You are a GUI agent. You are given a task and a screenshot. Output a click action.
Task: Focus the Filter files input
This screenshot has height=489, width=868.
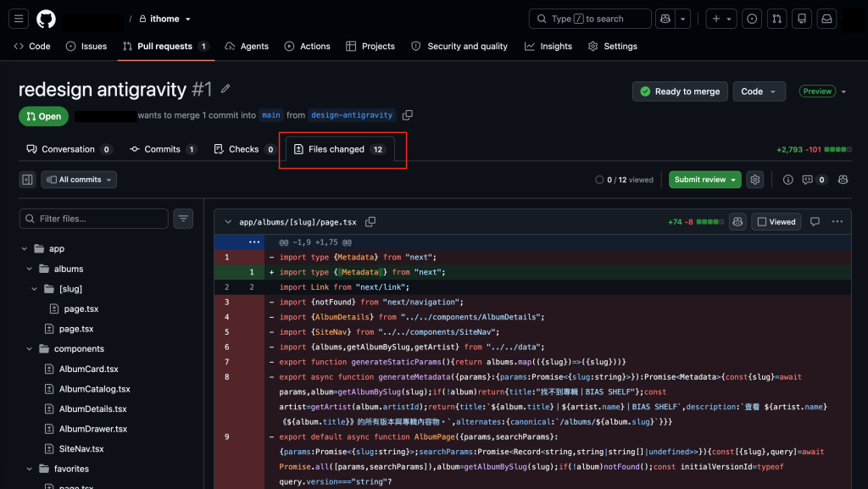[x=93, y=219]
